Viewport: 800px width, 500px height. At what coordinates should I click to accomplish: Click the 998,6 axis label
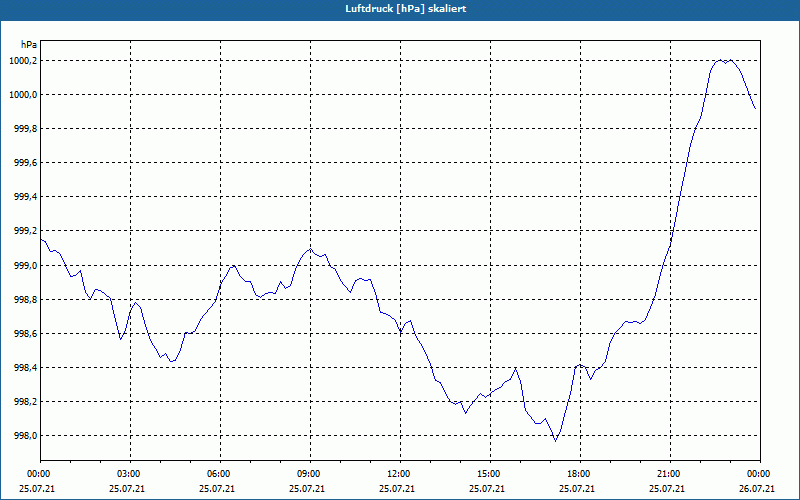click(x=26, y=334)
